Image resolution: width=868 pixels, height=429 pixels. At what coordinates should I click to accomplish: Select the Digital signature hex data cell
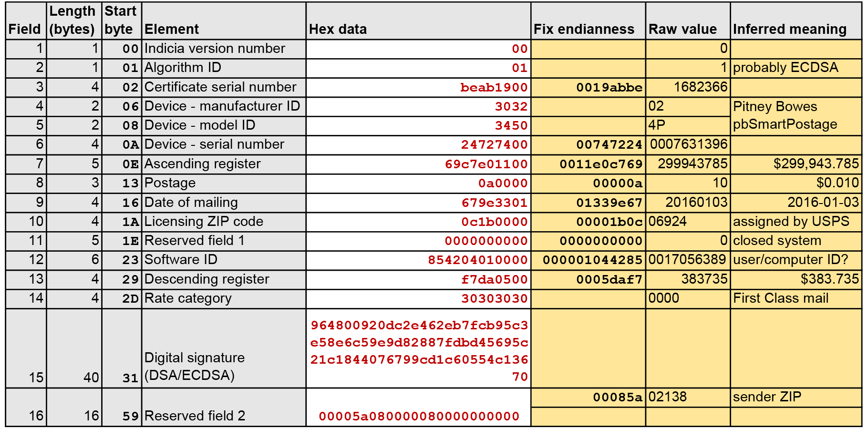pyautogui.click(x=418, y=348)
